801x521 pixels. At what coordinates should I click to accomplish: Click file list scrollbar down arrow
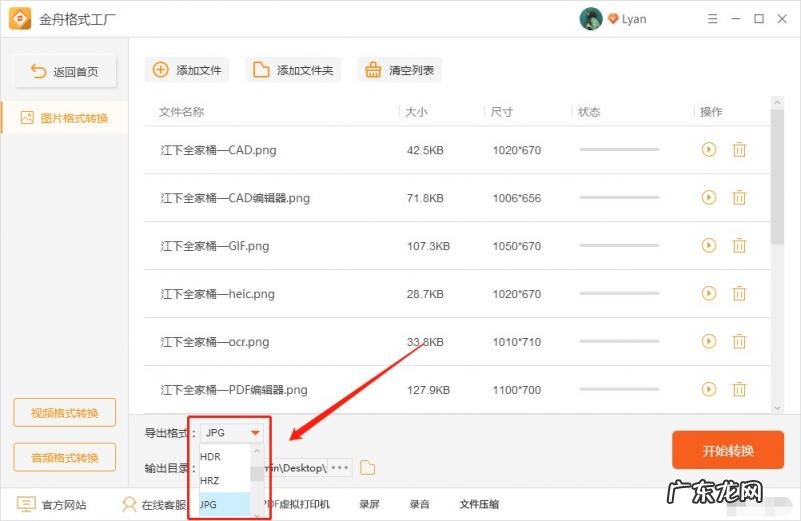[x=777, y=408]
